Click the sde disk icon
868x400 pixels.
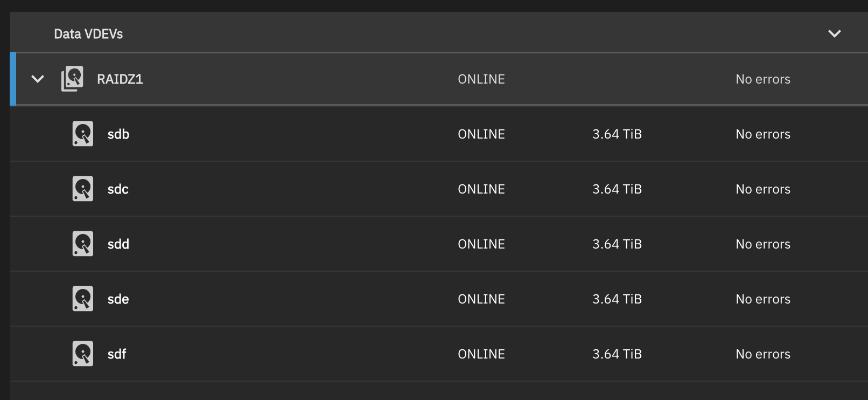point(83,299)
